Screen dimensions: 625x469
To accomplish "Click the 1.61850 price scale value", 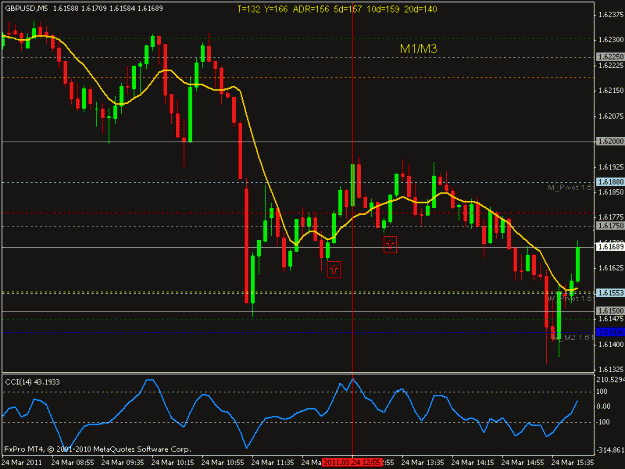I will [x=611, y=192].
